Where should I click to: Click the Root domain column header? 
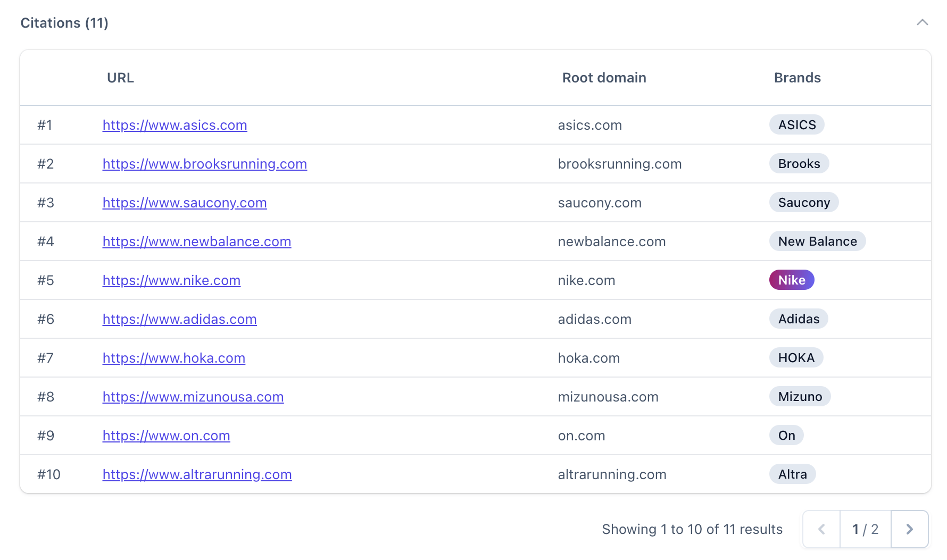point(604,78)
